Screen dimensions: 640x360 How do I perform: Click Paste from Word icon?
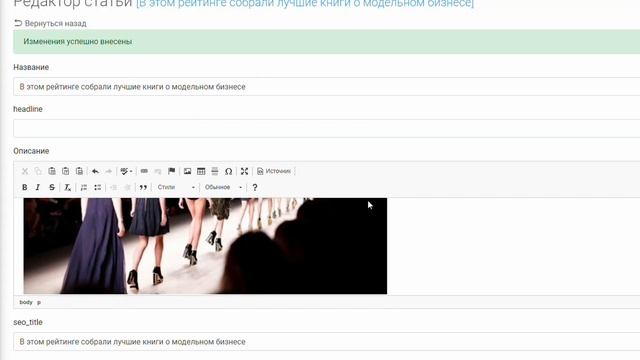click(79, 171)
